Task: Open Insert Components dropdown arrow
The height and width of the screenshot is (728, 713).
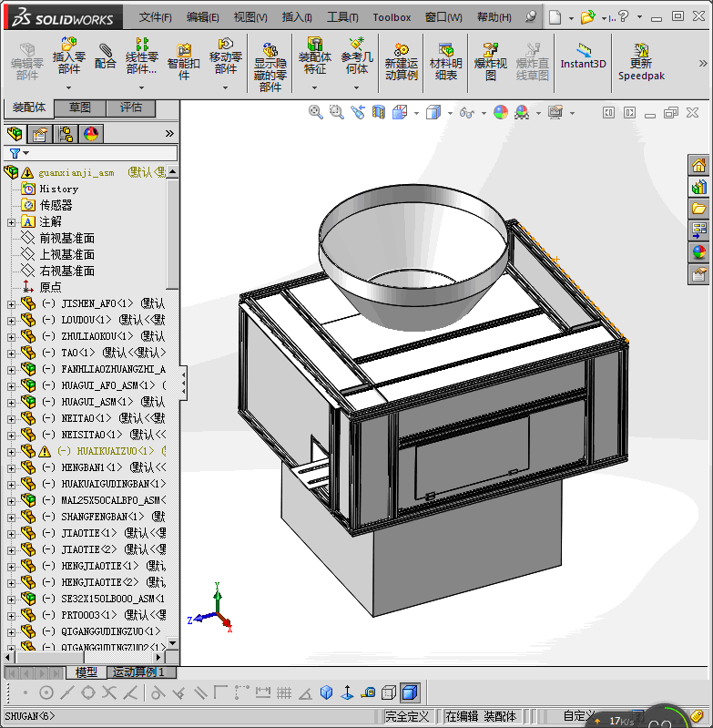Action: point(68,87)
